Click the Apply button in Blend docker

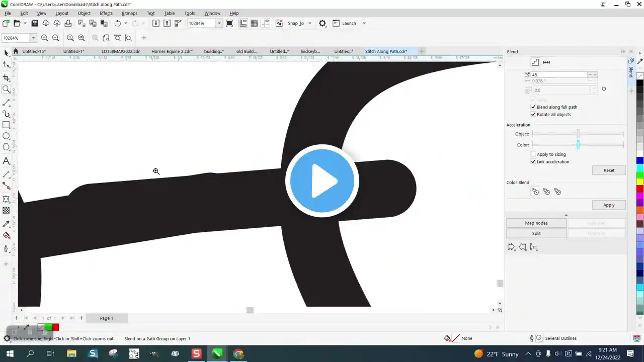[609, 205]
